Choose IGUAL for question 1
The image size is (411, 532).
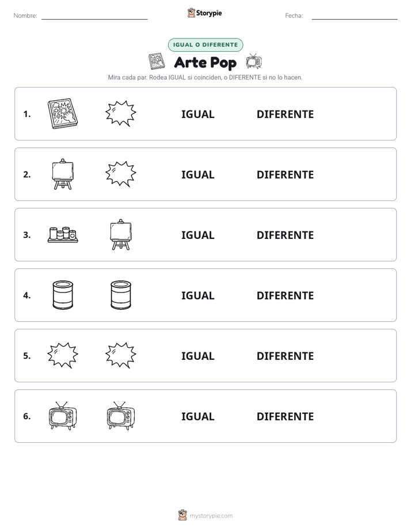197,115
